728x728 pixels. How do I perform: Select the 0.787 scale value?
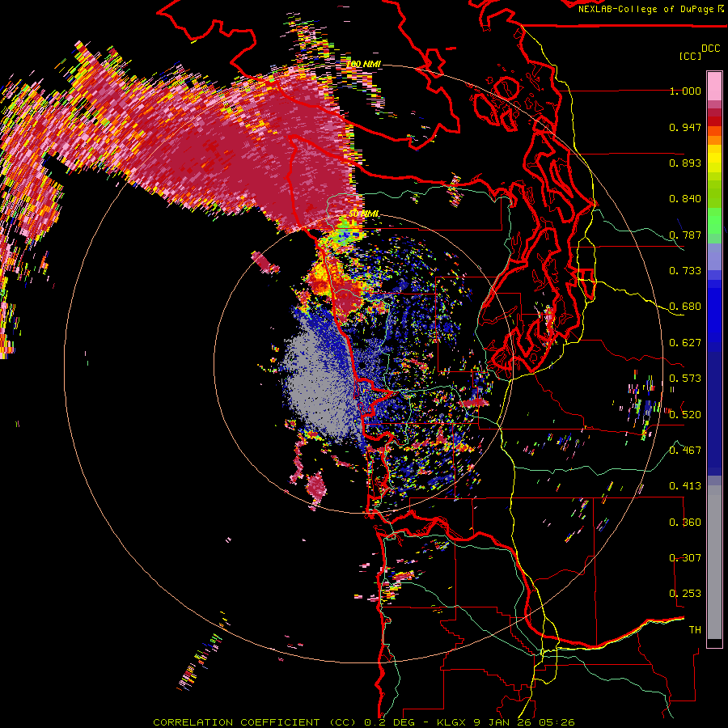[x=685, y=235]
